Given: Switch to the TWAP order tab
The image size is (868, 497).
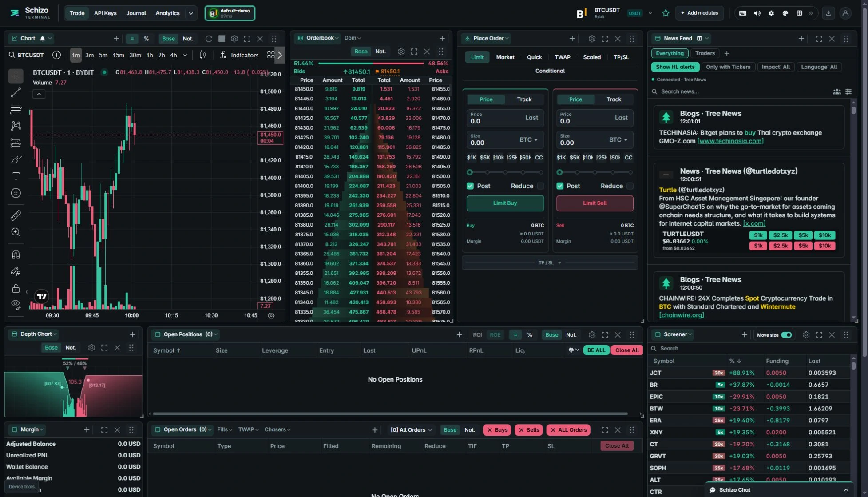Looking at the screenshot, I should click(x=563, y=57).
